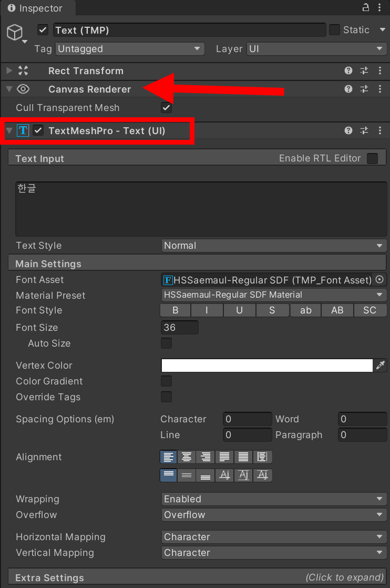Image resolution: width=390 pixels, height=588 pixels.
Task: Open the Layer dropdown (UI)
Action: point(316,49)
